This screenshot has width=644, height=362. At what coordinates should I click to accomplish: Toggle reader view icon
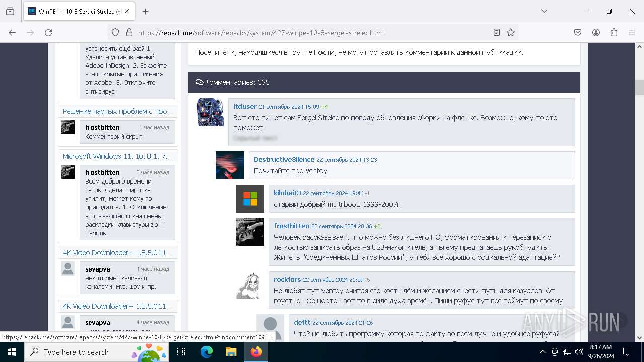[x=497, y=32]
